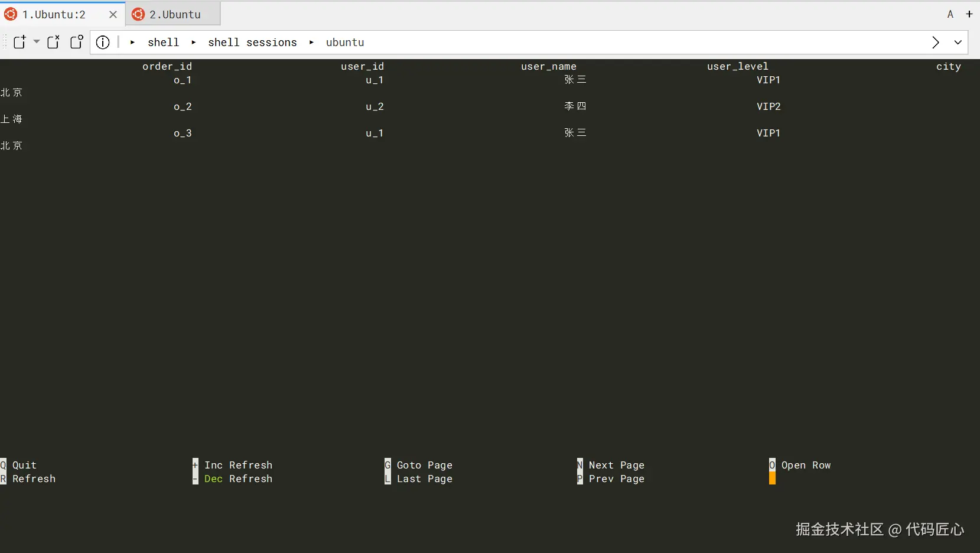Select VIP1 in the o_1 row

pyautogui.click(x=769, y=80)
